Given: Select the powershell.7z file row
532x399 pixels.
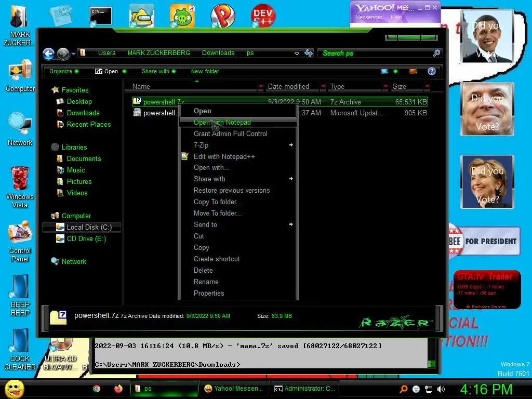Looking at the screenshot, I should pos(280,101).
